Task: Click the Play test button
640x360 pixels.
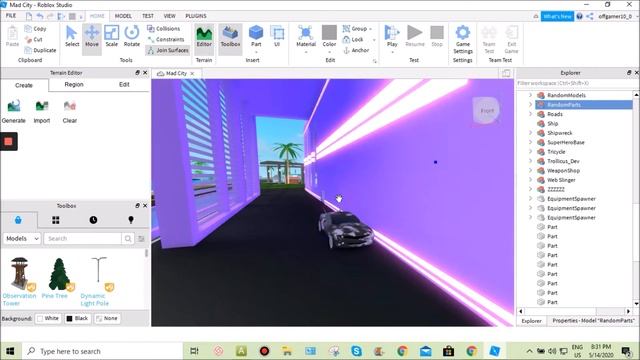Action: click(x=392, y=36)
